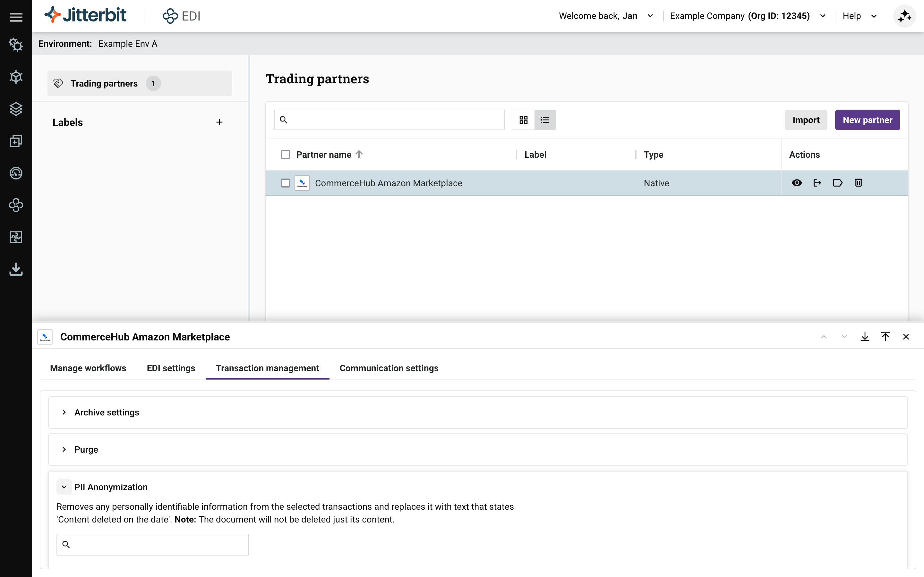
Task: Open the EDI settings tab
Action: [x=171, y=368]
